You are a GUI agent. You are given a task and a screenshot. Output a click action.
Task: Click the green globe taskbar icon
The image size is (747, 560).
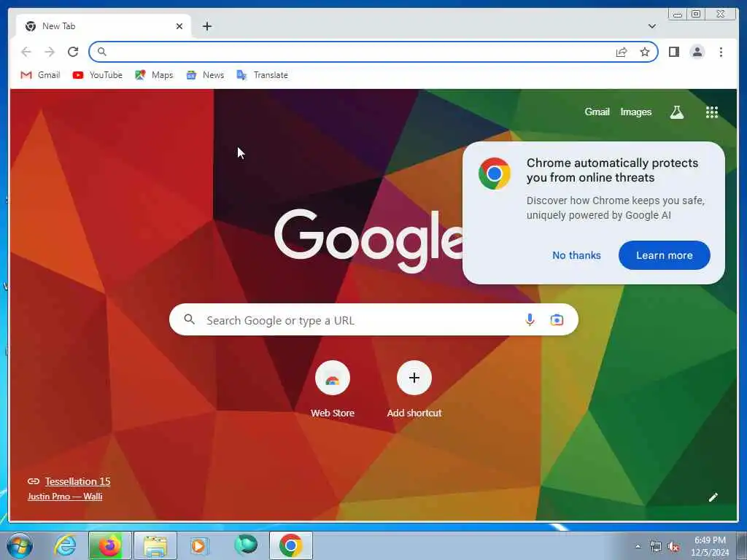pos(246,545)
